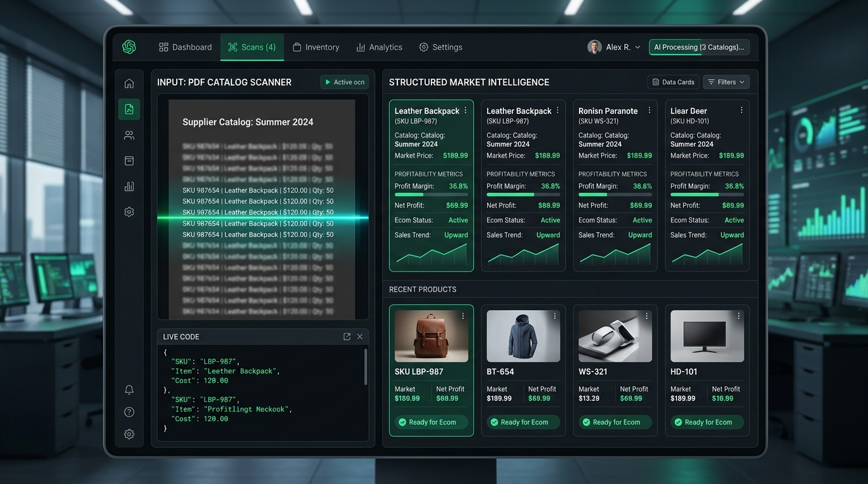Click the gear icon below the sidebar bar chart icon
Image resolution: width=868 pixels, height=484 pixels.
point(129,212)
